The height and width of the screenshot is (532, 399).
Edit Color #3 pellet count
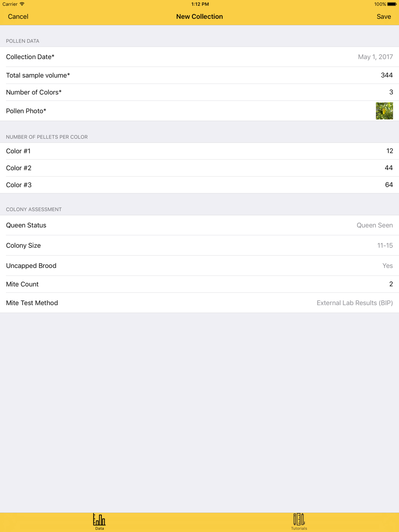tap(389, 185)
